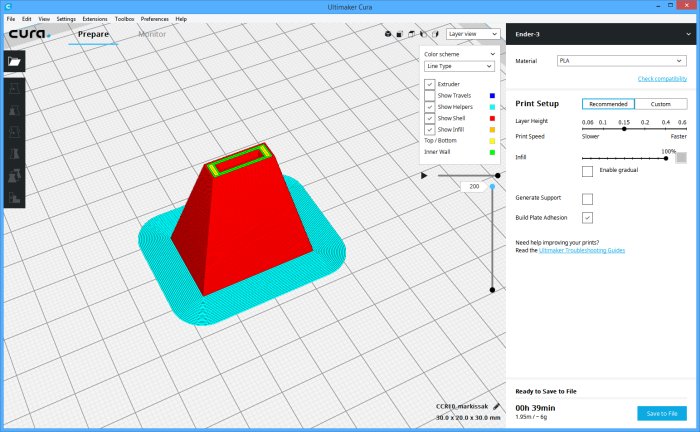
Task: Open the Extensions menu
Action: click(95, 19)
